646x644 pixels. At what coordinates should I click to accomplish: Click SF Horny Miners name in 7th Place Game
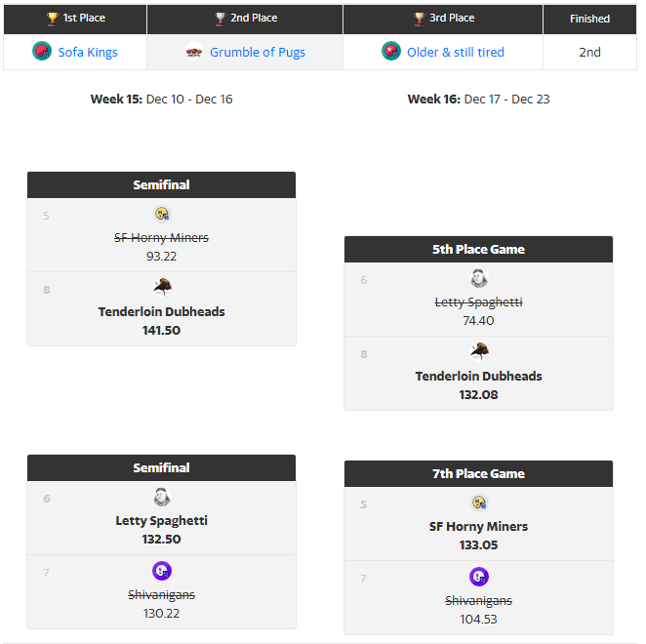(x=478, y=527)
